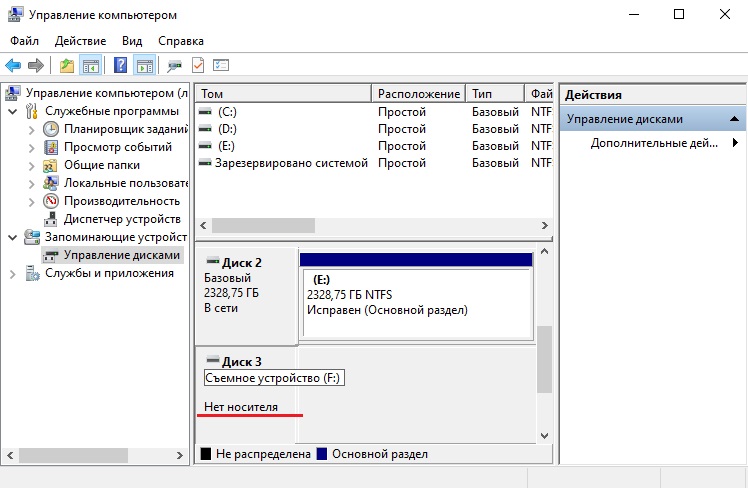
Task: Select the Зарезервировано системой volume row
Action: (x=374, y=163)
